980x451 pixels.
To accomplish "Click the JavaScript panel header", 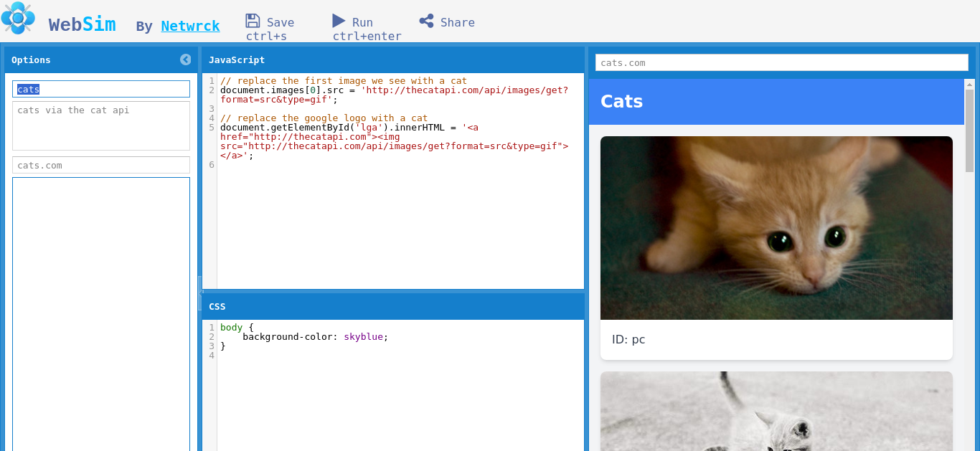I will pos(393,60).
